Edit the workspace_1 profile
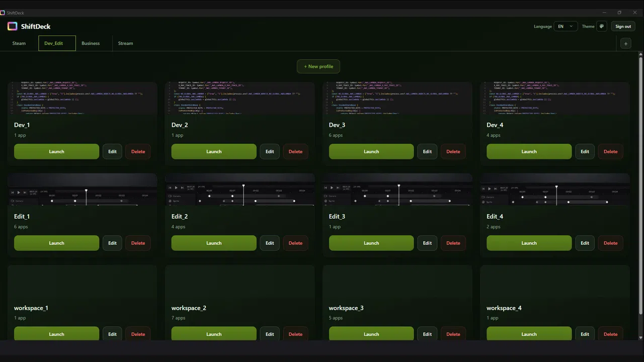The image size is (644, 362). click(x=112, y=333)
